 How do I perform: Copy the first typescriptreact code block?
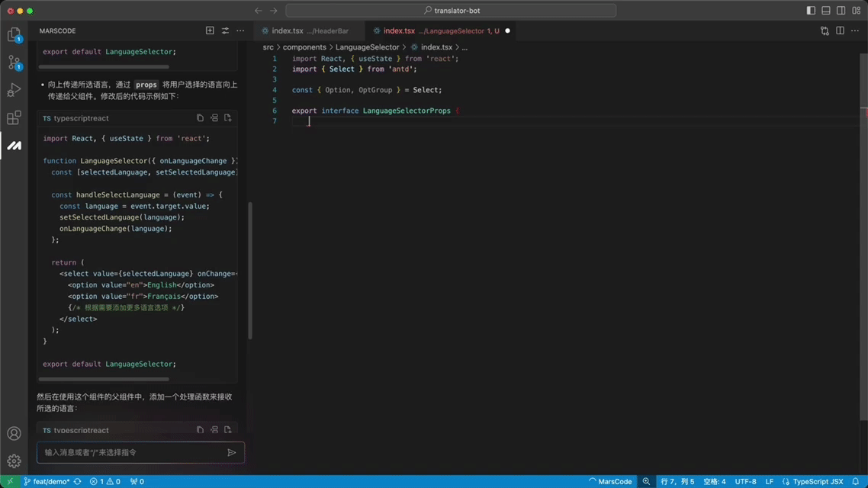click(200, 118)
